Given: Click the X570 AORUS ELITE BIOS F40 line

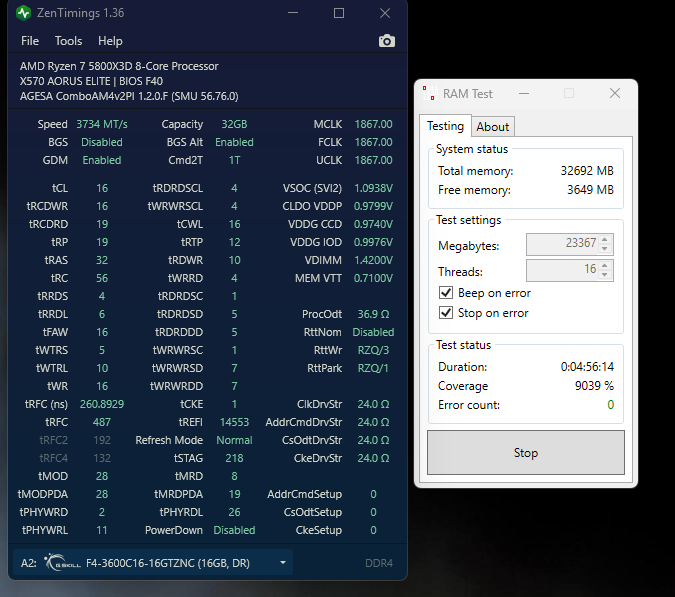Looking at the screenshot, I should 91,81.
